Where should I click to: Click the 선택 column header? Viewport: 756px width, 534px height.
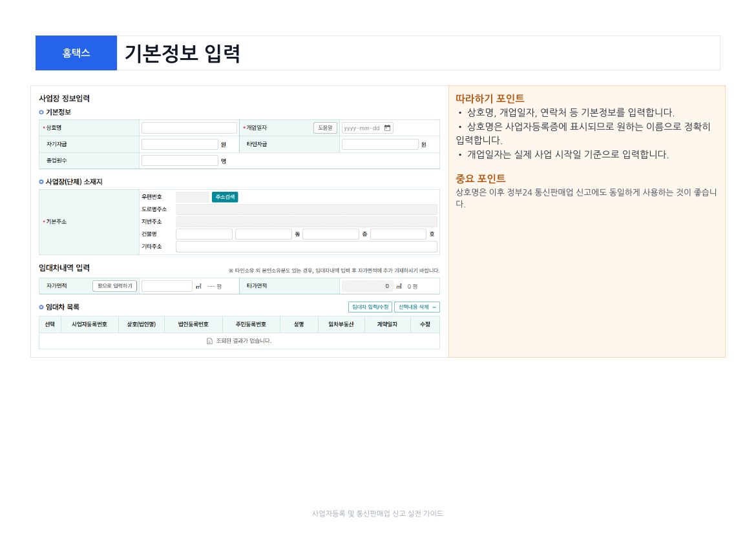click(50, 324)
